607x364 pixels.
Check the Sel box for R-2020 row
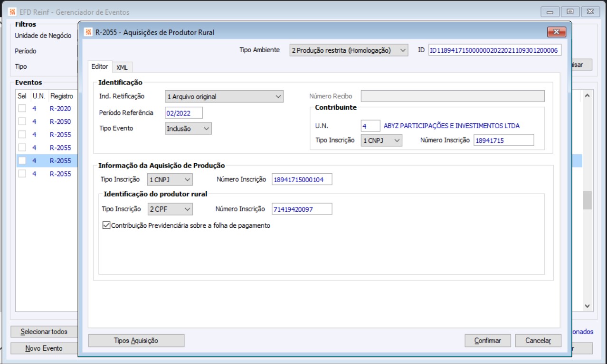22,109
